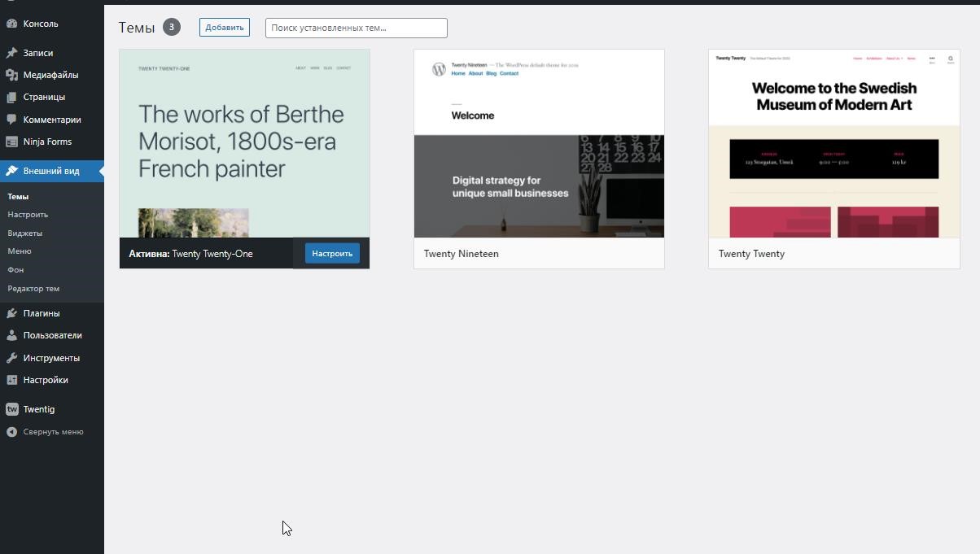Go to the Настроить submenu link
Viewport: 980px width, 554px height.
(x=28, y=215)
